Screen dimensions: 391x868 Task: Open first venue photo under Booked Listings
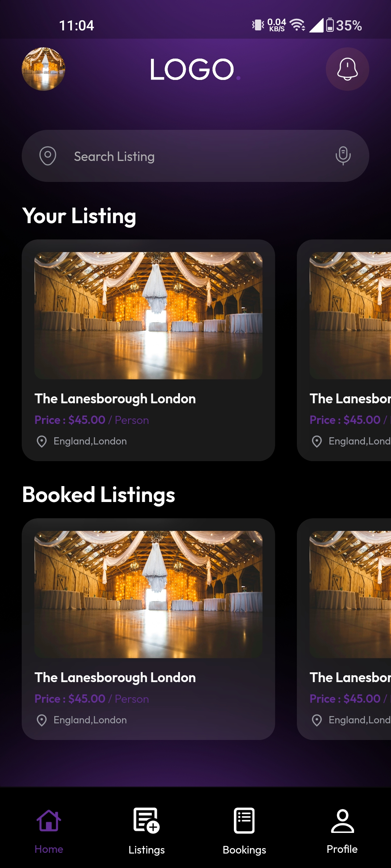point(148,594)
